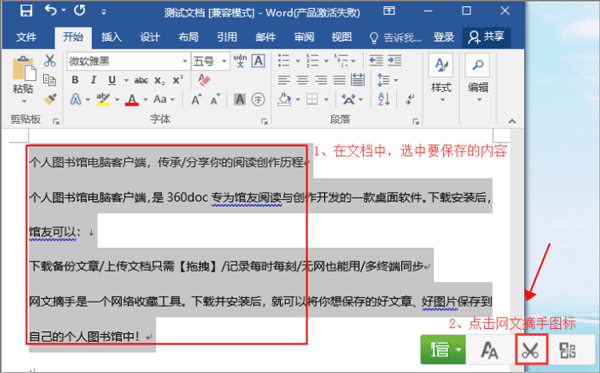Toggle character shading A icon
Viewport: 600px width, 373px height.
click(240, 99)
